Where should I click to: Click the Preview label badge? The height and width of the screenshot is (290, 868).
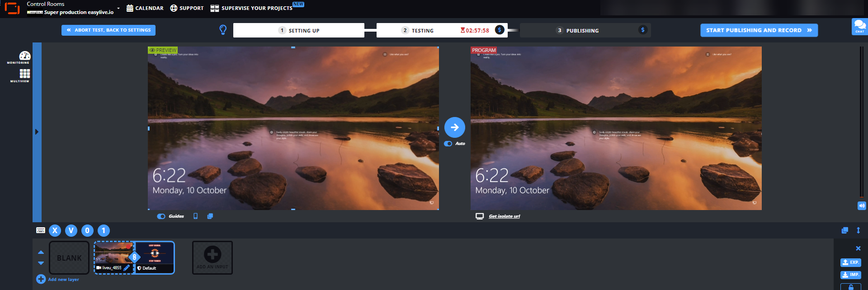click(x=163, y=50)
